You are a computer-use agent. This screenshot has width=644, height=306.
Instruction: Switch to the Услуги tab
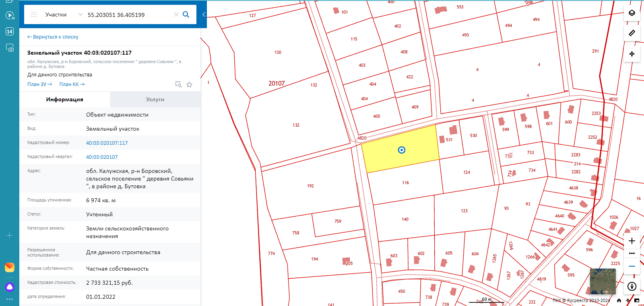click(155, 99)
